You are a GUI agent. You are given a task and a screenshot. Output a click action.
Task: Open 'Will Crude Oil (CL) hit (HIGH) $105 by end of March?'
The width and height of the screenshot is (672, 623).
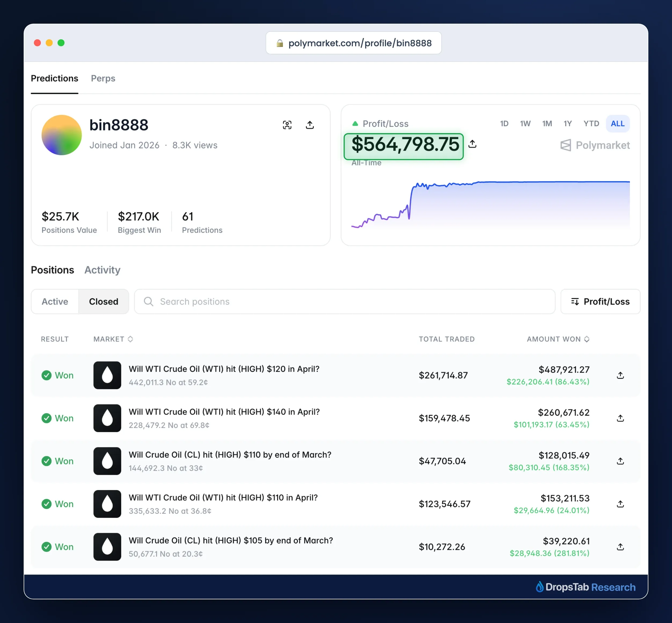coord(231,540)
